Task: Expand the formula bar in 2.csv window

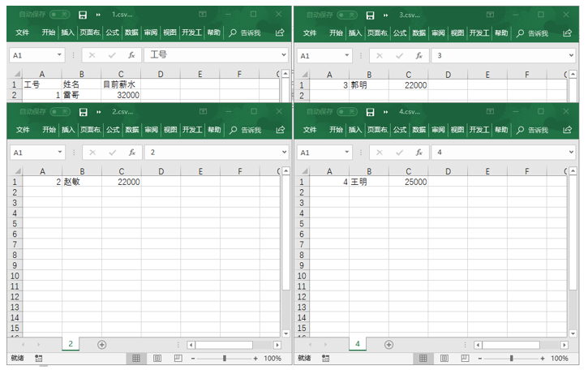Action: 284,153
